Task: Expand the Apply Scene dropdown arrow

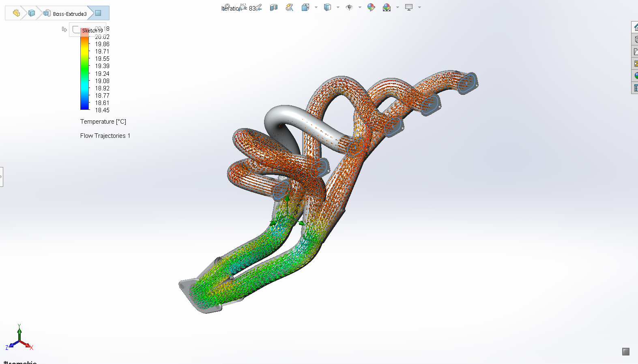Action: [x=397, y=7]
